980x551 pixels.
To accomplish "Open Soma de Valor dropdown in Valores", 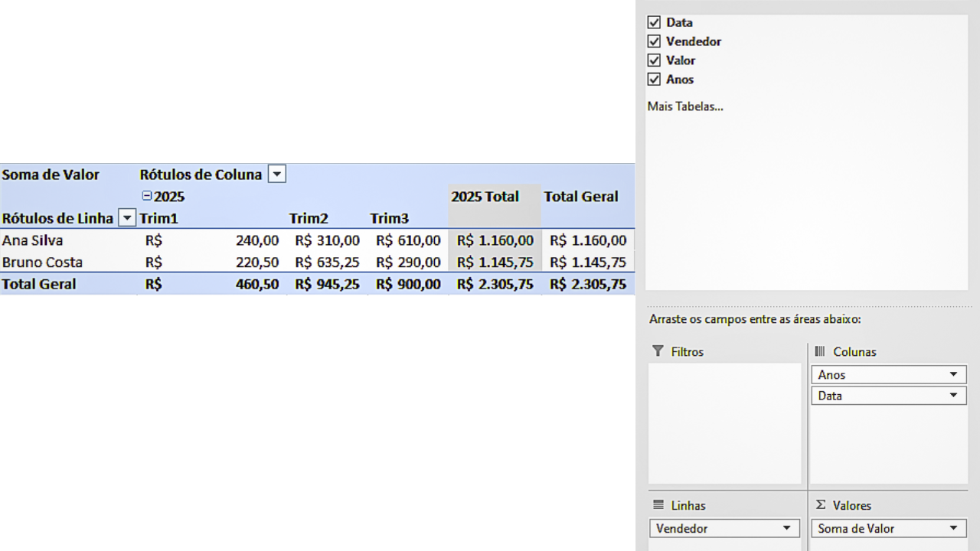I will tap(953, 528).
